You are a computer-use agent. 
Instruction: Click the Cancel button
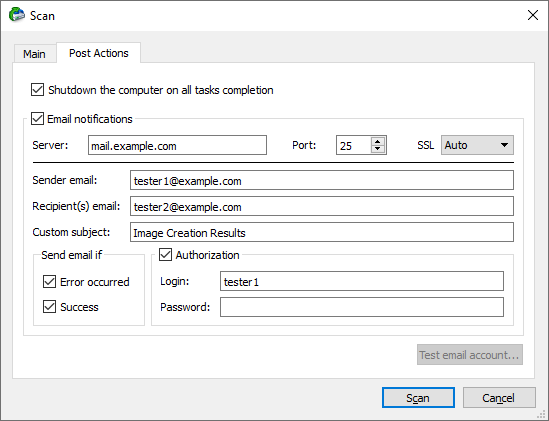499,398
